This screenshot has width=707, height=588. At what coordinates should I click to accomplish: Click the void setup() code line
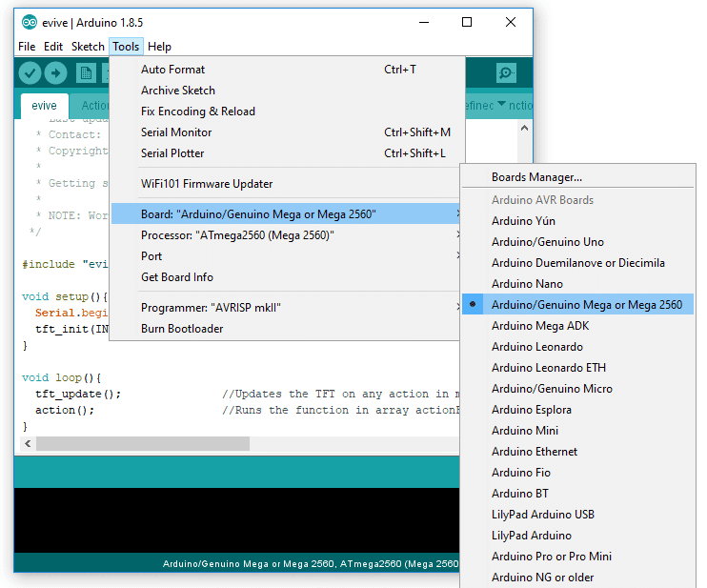(65, 296)
